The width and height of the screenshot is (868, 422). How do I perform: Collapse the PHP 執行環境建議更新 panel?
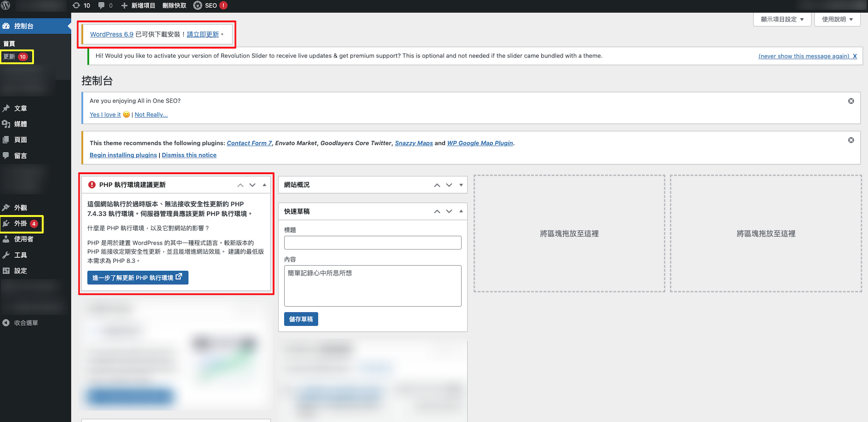265,185
